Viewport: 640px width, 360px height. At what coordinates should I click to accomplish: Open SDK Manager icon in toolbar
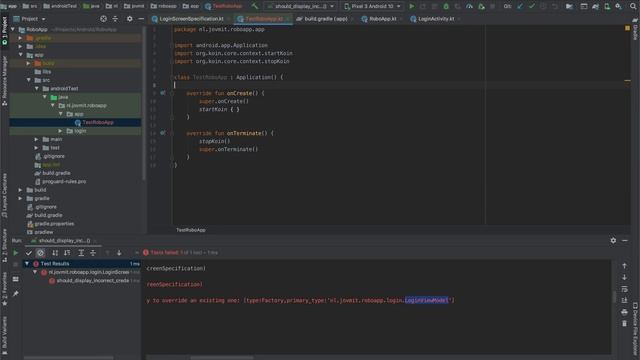pos(618,6)
